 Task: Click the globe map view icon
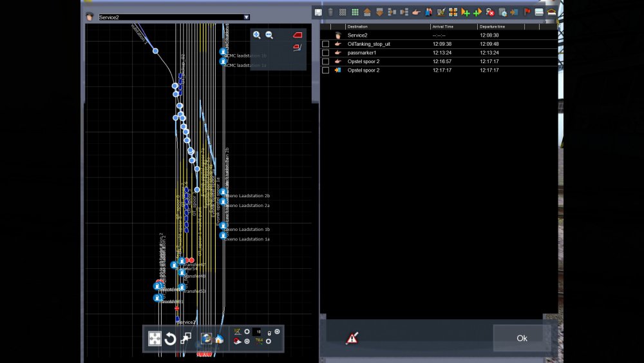[206, 338]
